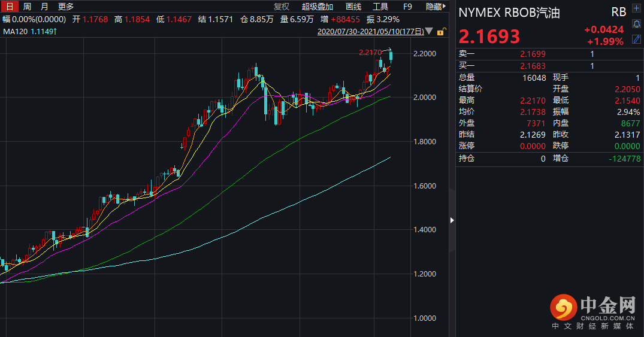644x337 pixels.
Task: Select the 买一 bid price 2.1683
Action: (x=533, y=66)
